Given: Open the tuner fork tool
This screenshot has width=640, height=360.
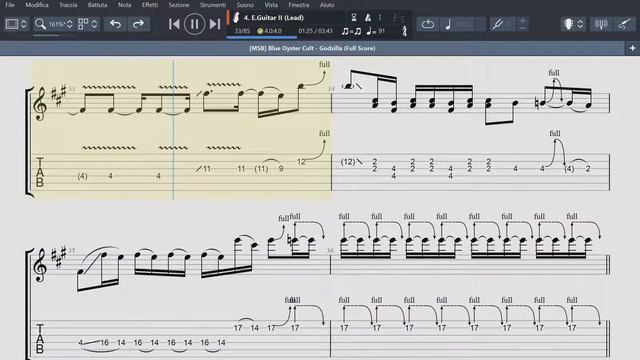Looking at the screenshot, I should (497, 24).
